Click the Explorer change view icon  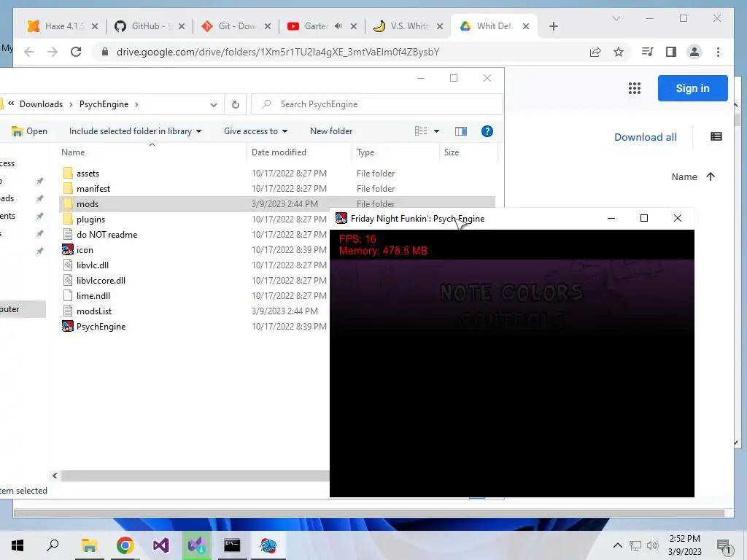(x=421, y=131)
